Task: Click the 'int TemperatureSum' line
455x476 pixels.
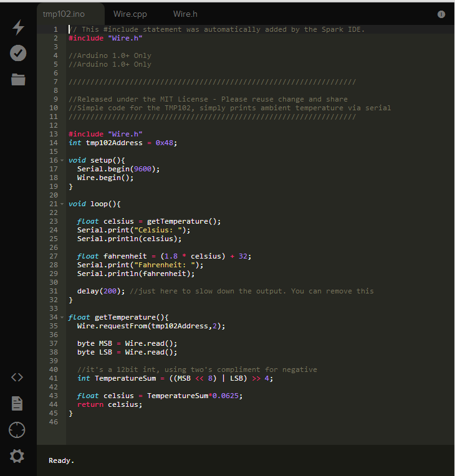Action: pos(175,378)
